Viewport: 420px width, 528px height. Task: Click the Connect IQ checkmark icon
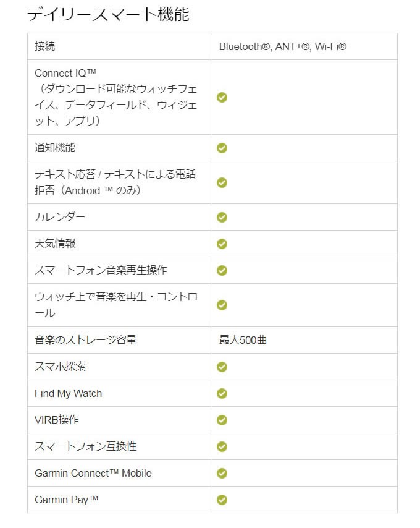coord(222,97)
